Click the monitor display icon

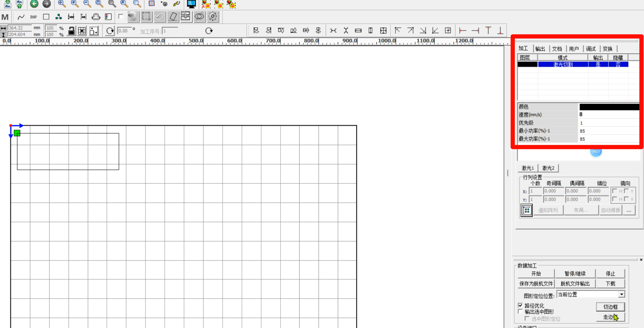click(191, 4)
